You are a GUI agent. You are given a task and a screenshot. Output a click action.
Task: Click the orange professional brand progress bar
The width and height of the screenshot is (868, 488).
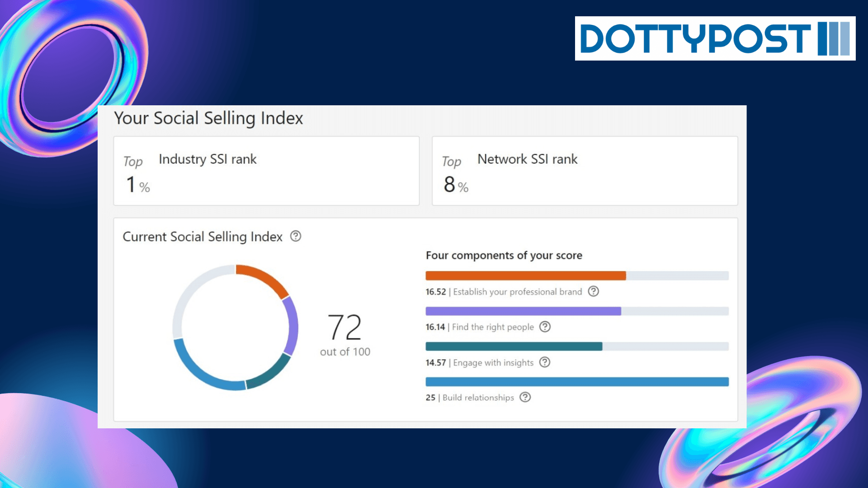[525, 276]
